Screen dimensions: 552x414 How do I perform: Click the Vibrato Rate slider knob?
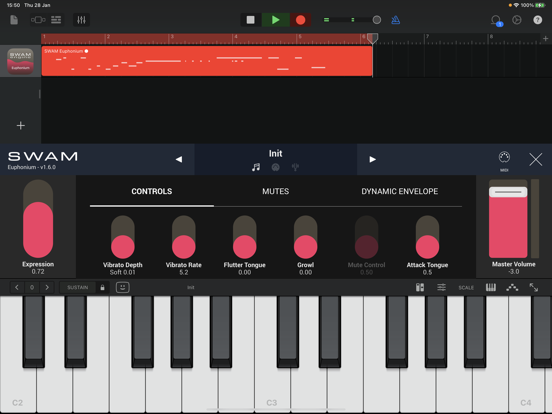183,247
